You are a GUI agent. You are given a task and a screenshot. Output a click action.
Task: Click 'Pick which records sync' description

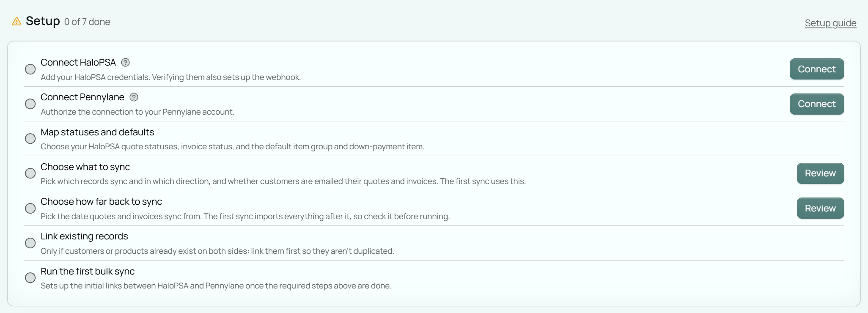pyautogui.click(x=283, y=181)
